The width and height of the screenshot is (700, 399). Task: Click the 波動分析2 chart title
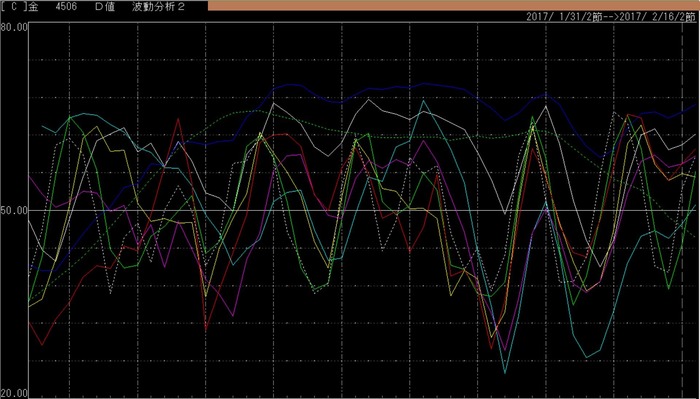coord(158,7)
